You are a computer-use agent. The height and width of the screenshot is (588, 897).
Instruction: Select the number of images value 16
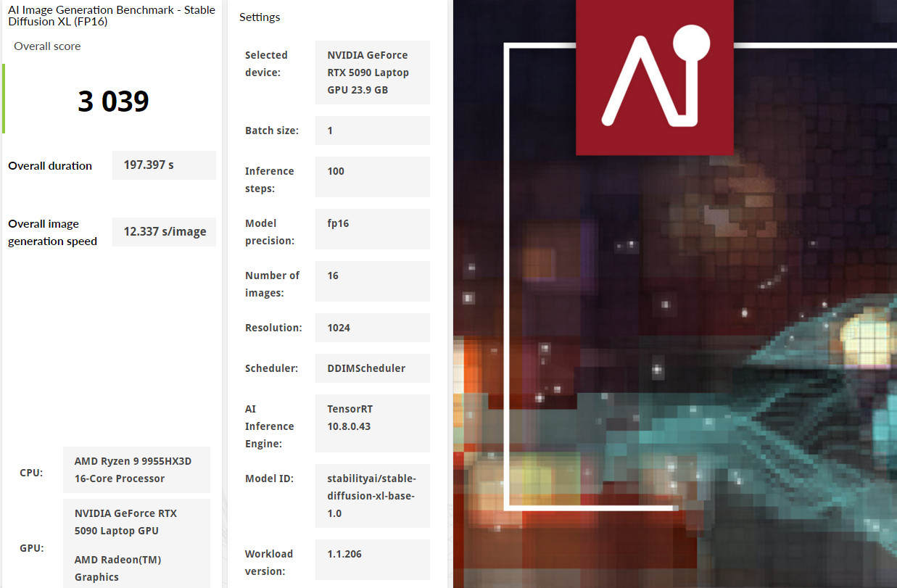click(x=333, y=276)
